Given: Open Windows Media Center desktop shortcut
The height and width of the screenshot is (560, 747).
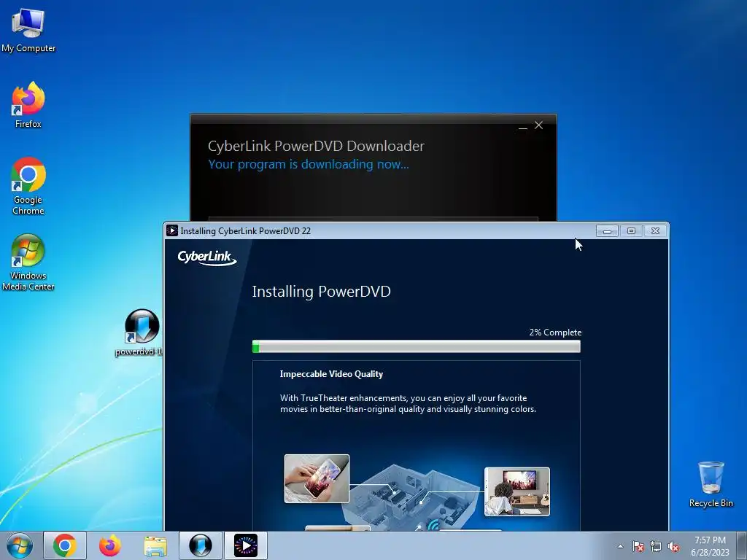Looking at the screenshot, I should click(x=28, y=262).
